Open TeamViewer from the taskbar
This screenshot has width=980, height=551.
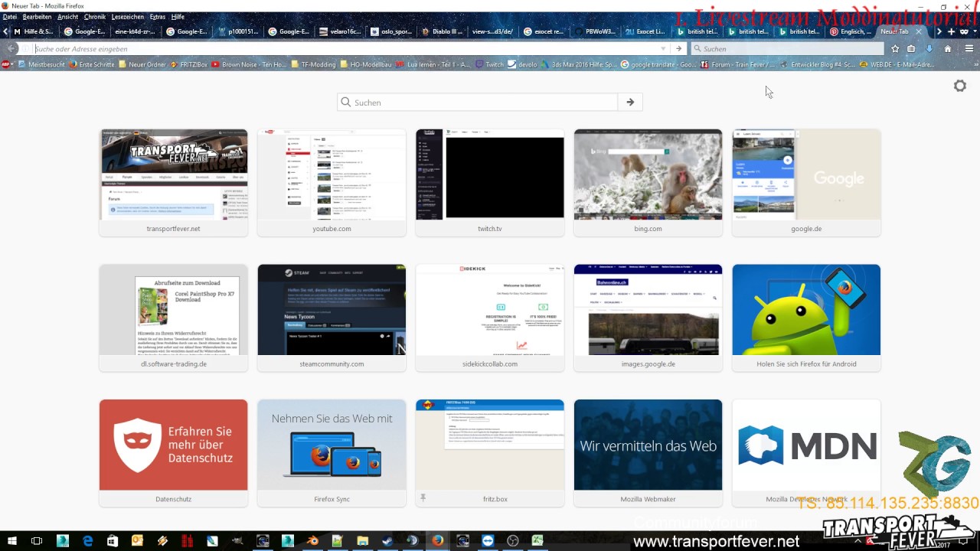tap(488, 541)
